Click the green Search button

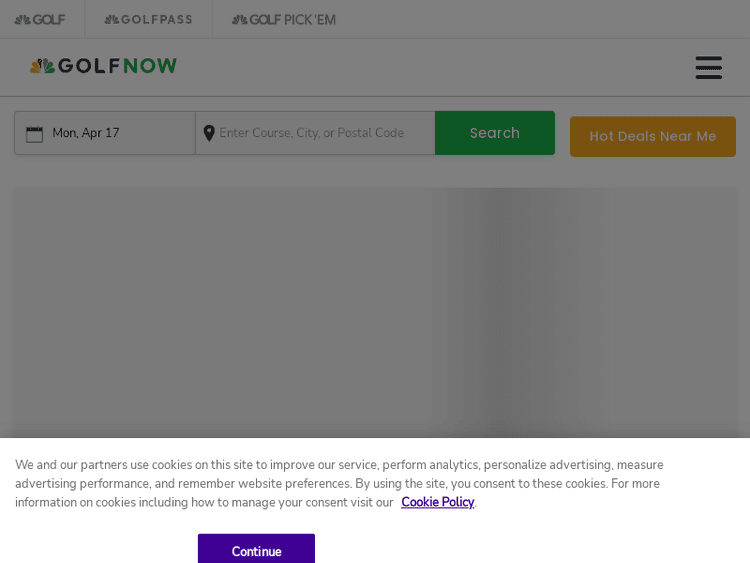coord(494,133)
